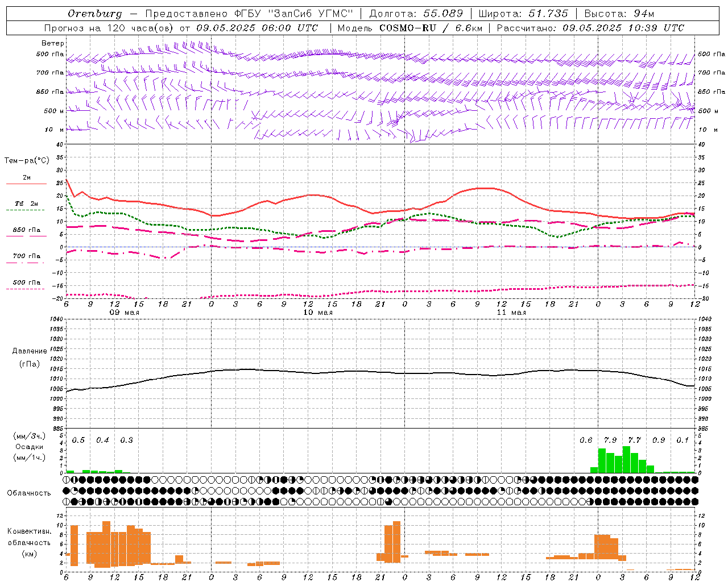The height and width of the screenshot is (582, 728).
Task: Click the 3-hour precipitation value '0.4'
Action: (x=102, y=440)
